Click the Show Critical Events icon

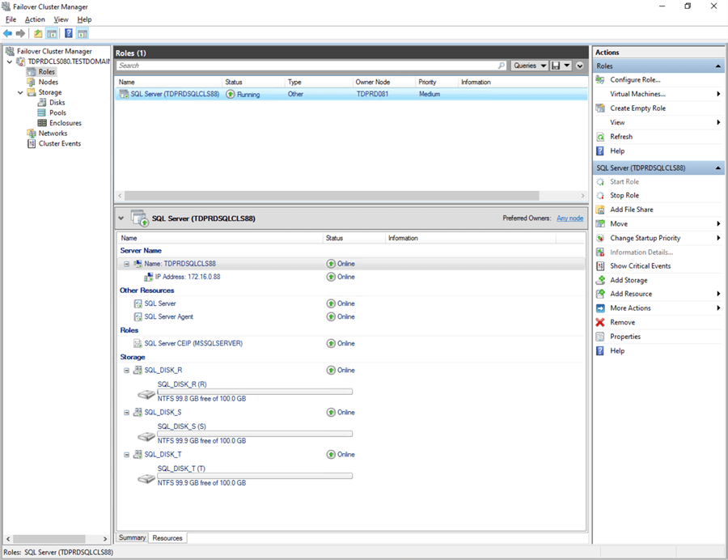[x=600, y=265]
